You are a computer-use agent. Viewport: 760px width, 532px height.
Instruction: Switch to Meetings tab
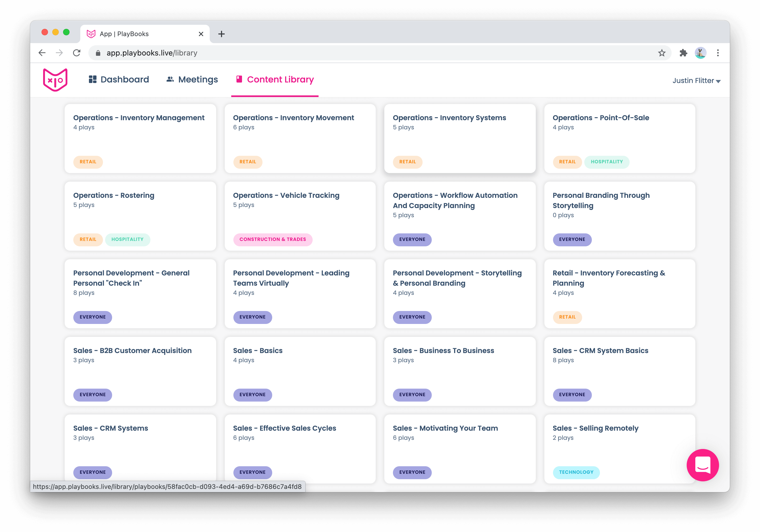point(192,80)
